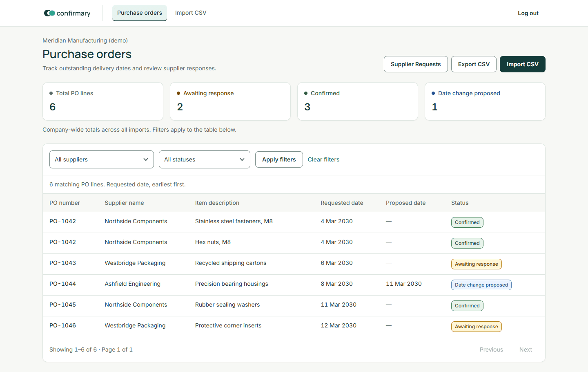Click PO-1044 in the table
The image size is (588, 372).
[x=62, y=284]
